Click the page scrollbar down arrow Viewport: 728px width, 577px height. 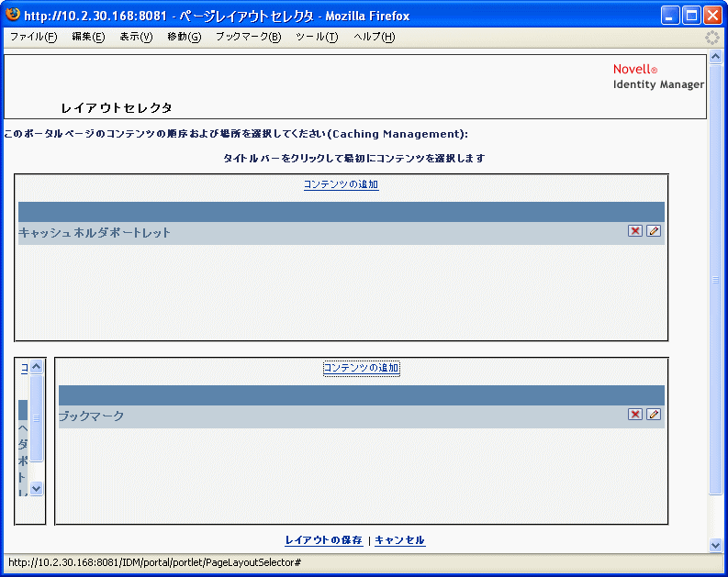715,545
